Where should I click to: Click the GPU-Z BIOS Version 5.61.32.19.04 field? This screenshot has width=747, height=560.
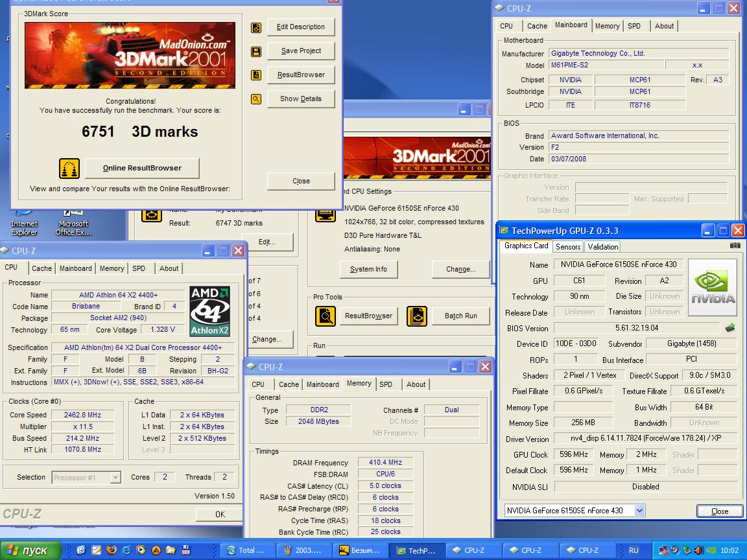(637, 327)
